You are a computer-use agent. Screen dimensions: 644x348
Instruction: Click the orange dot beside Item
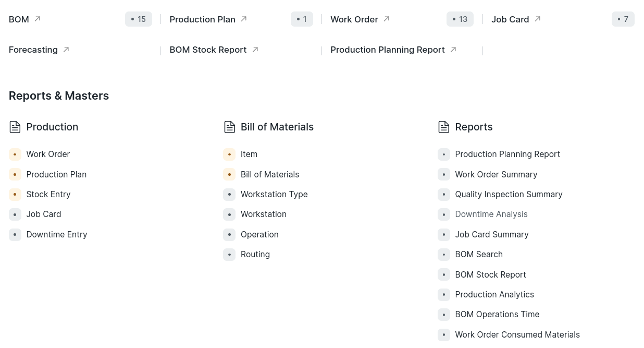229,154
